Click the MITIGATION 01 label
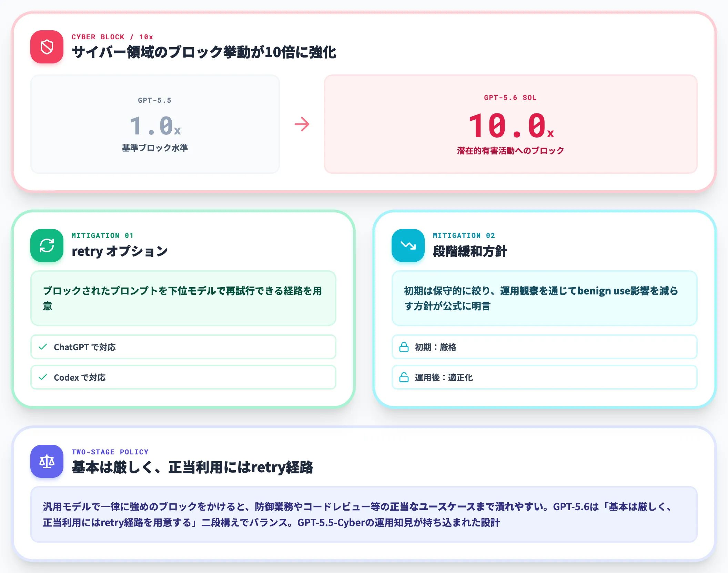The image size is (728, 573). click(103, 235)
